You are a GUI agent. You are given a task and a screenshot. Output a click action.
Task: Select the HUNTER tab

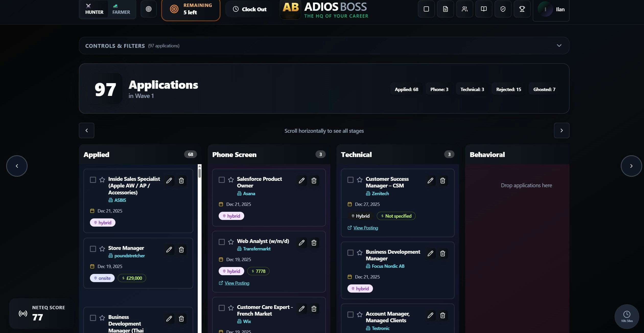coord(94,9)
